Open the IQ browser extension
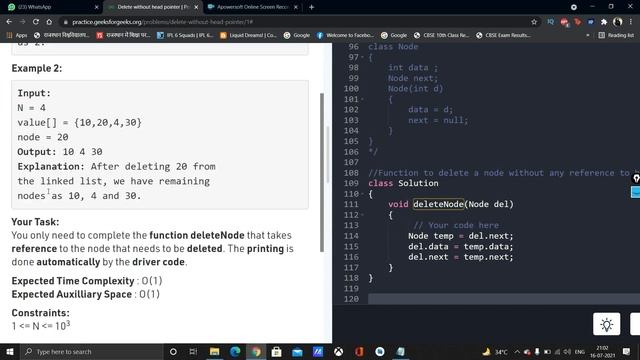This screenshot has width=640, height=360. click(x=551, y=22)
